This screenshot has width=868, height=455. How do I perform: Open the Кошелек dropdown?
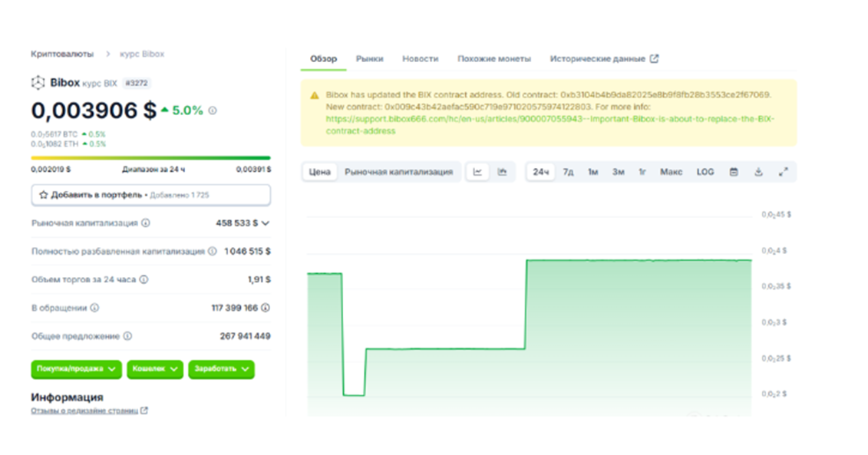155,369
